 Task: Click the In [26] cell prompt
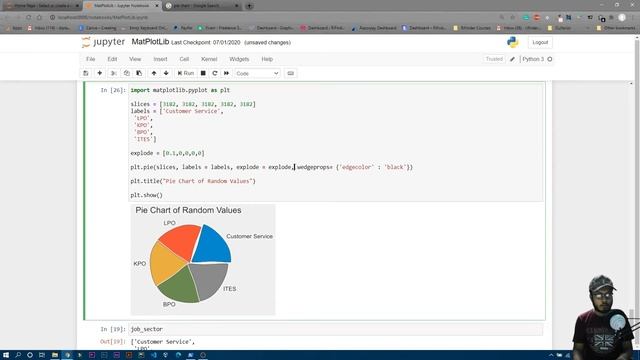point(113,90)
